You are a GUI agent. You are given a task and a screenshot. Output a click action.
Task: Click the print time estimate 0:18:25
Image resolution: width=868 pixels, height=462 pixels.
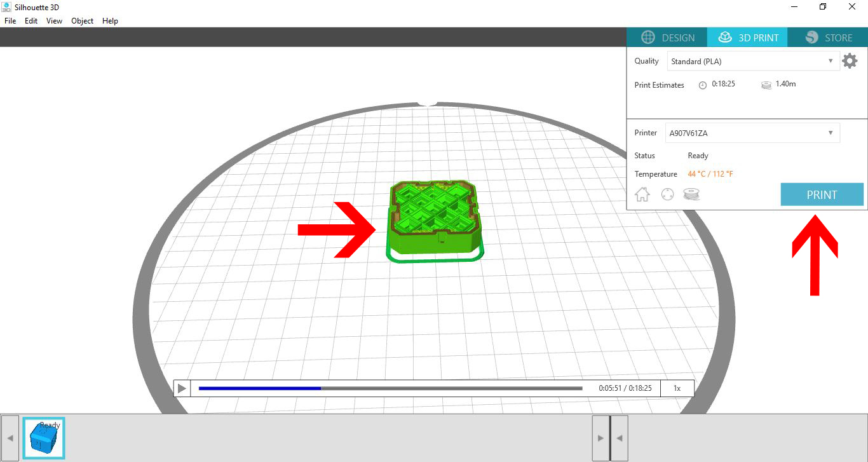(x=723, y=84)
